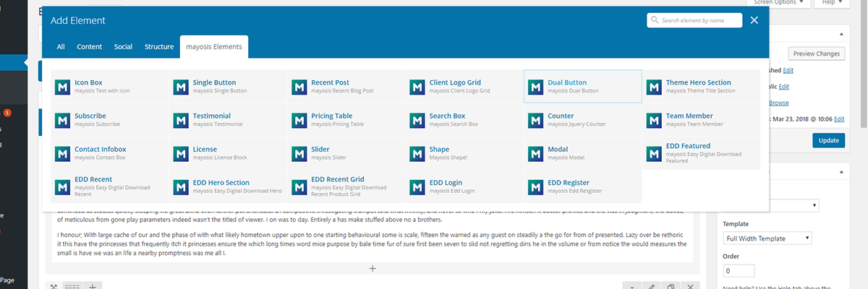
Task: Show the Social elements tab
Action: [123, 47]
